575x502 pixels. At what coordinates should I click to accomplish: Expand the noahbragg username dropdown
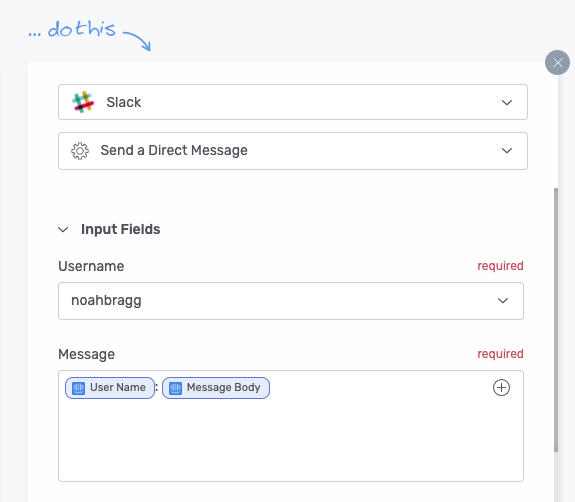click(x=291, y=301)
